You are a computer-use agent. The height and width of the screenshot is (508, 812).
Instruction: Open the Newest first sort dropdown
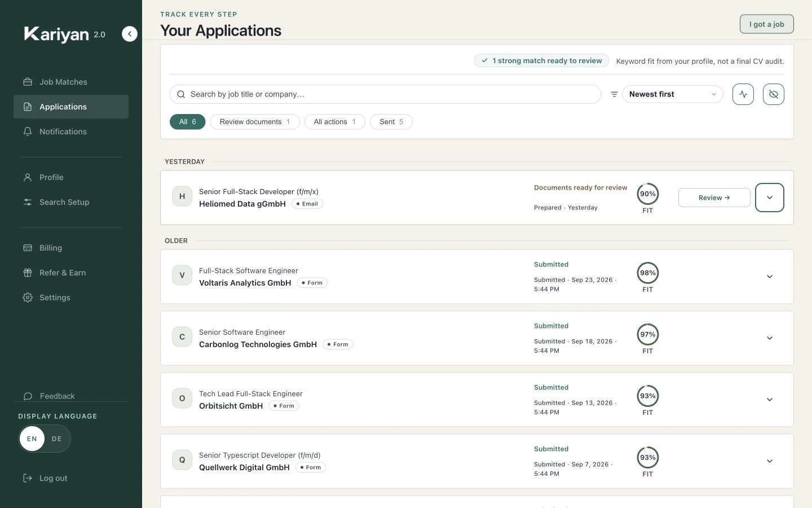click(x=672, y=94)
